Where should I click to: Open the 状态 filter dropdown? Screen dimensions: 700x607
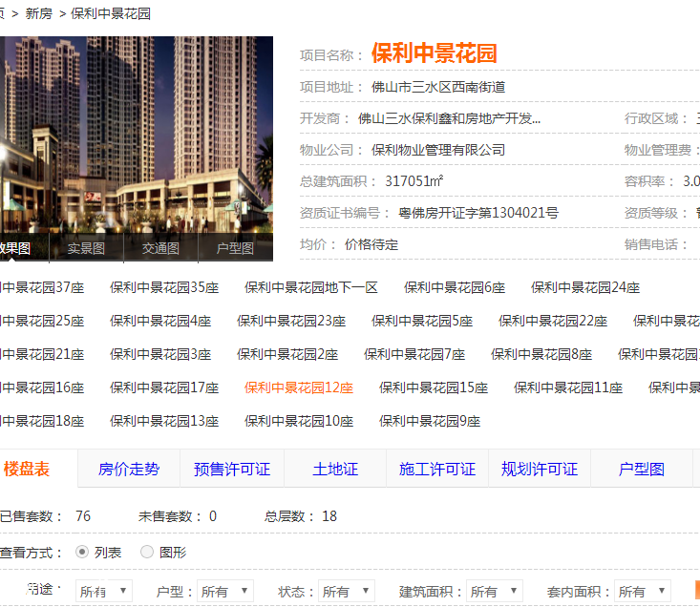(346, 592)
